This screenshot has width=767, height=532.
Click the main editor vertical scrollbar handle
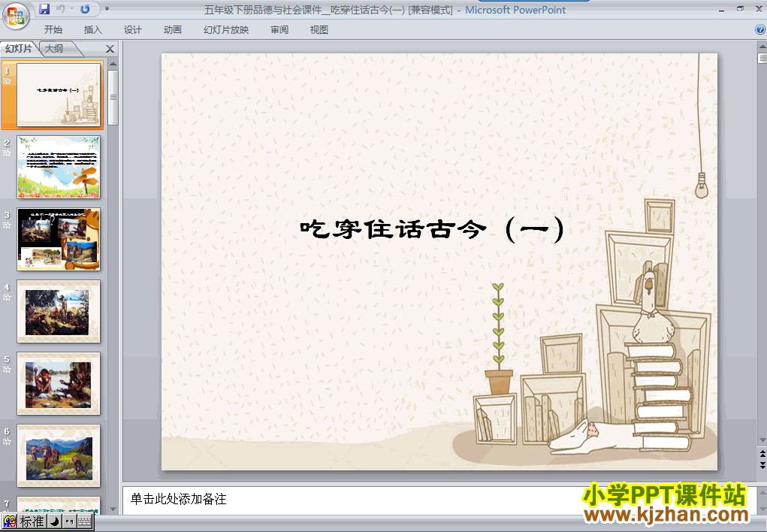pos(762,59)
